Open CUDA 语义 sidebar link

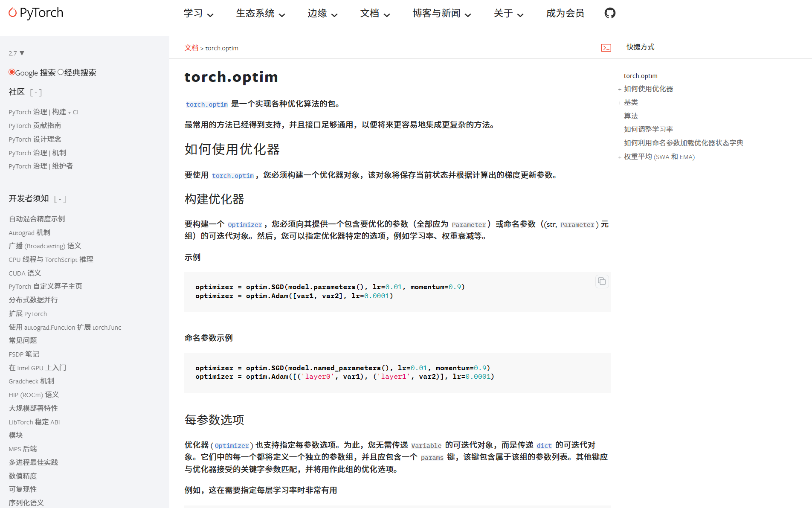point(25,273)
